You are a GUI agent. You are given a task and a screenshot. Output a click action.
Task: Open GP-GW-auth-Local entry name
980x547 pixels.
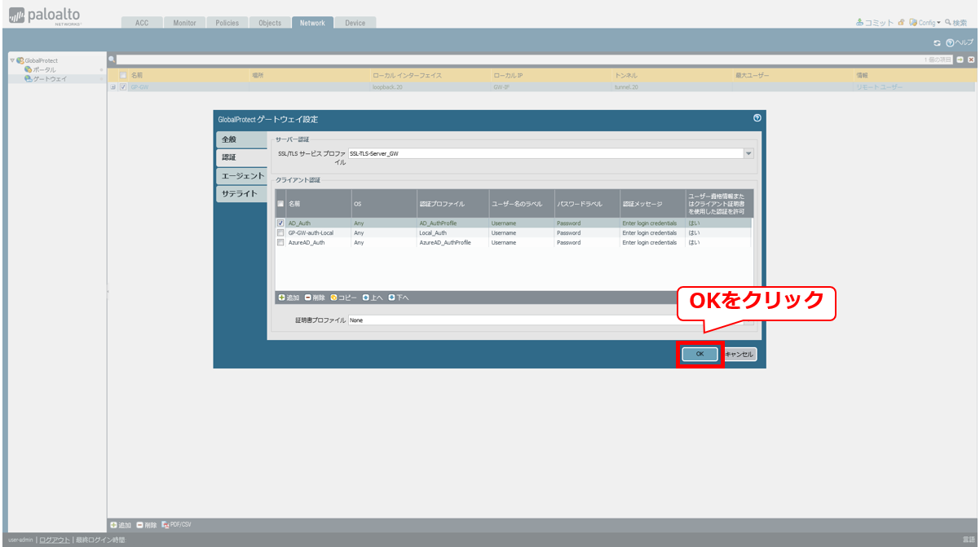coord(311,232)
